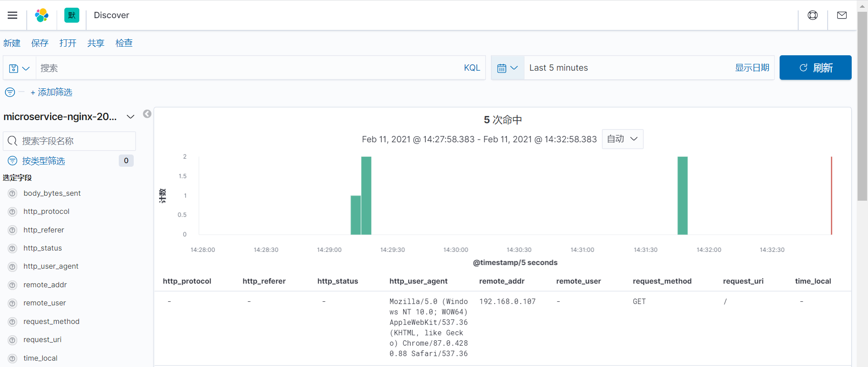This screenshot has width=868, height=367.
Task: Click http_referer field type icon
Action: (x=13, y=230)
